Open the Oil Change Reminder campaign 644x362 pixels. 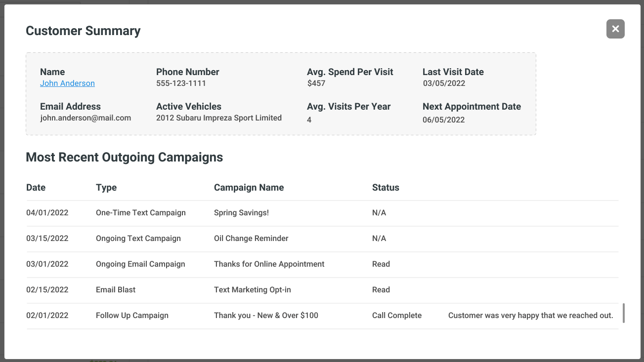(251, 238)
